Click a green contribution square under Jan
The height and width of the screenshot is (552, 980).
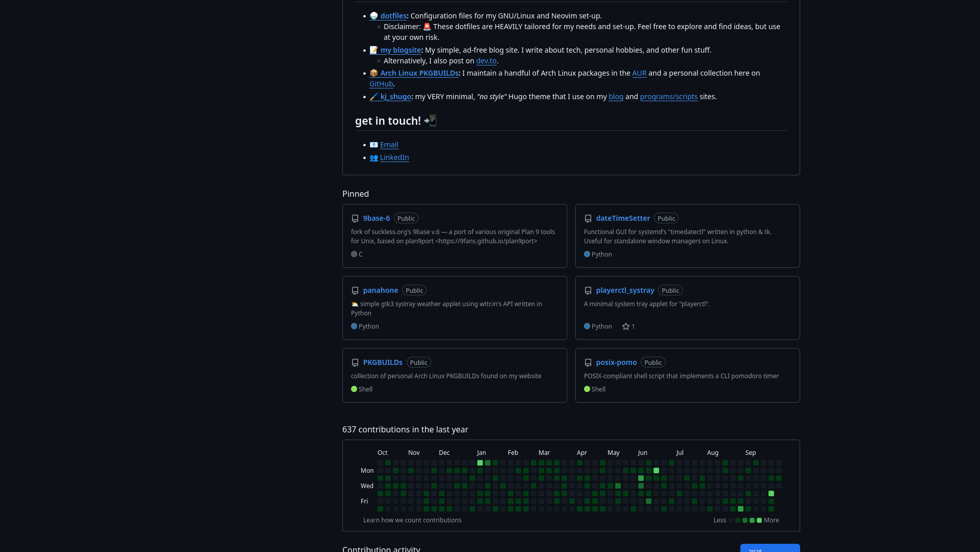pyautogui.click(x=480, y=463)
